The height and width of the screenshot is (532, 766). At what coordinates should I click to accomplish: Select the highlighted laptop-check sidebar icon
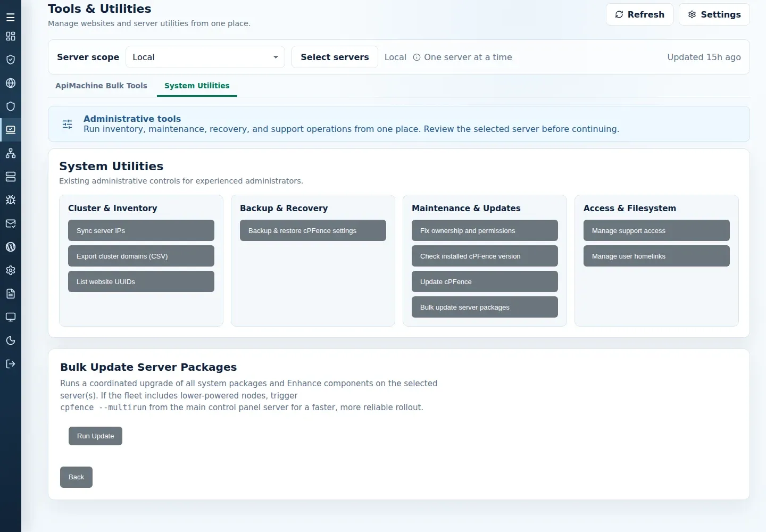(11, 130)
